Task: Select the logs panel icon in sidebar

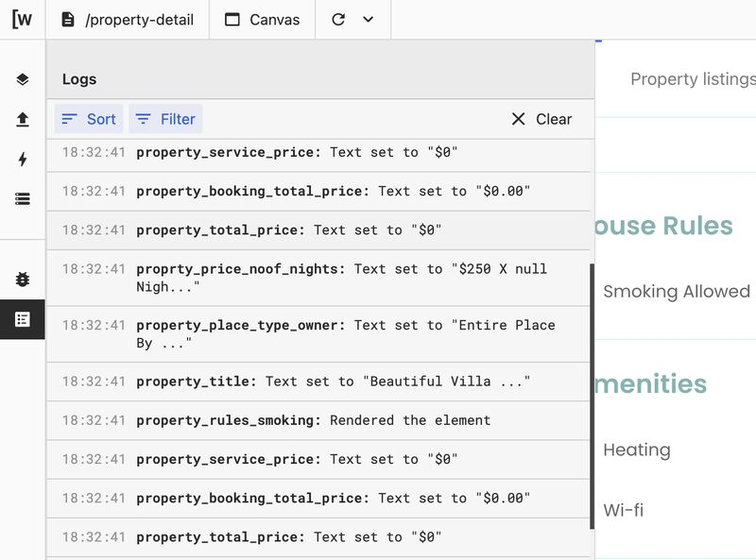Action: click(x=22, y=319)
